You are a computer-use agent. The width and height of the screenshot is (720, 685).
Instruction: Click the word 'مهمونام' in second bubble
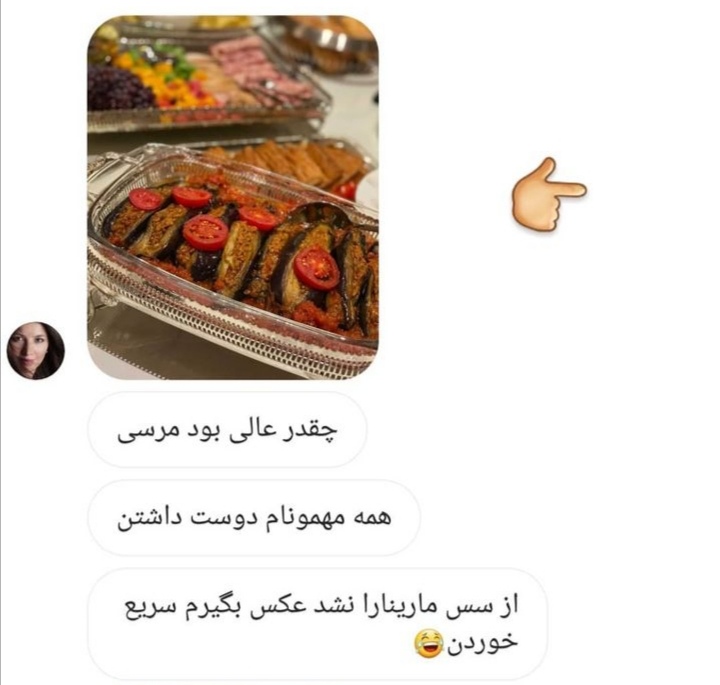point(308,518)
